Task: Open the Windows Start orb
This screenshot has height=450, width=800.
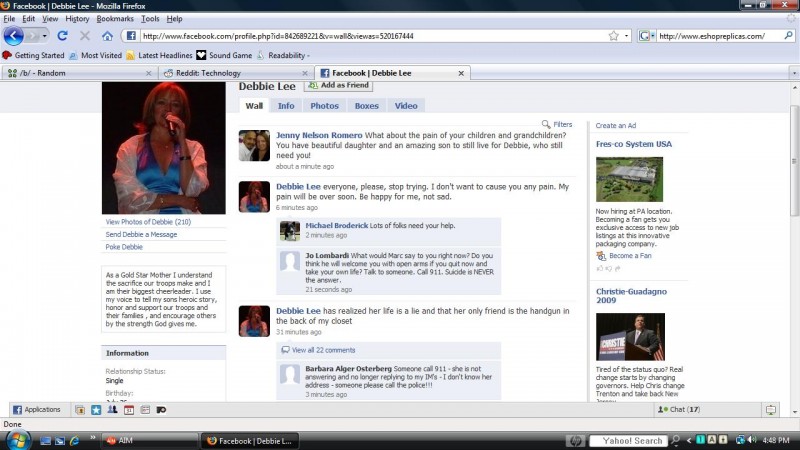Action: click(x=18, y=440)
